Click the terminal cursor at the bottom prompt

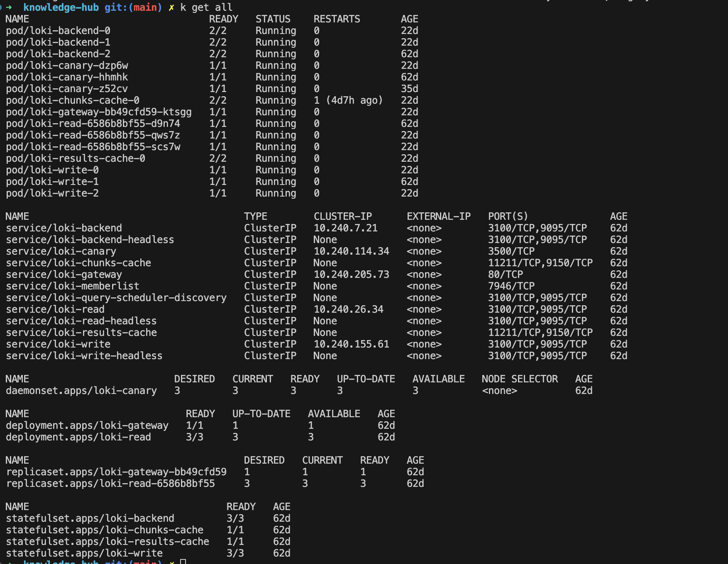(183, 562)
